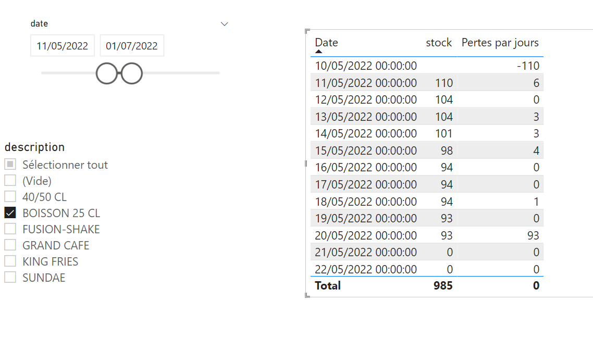Select the 19/05/2022 00:00:00 date cell
Viewport: 593px width, 364px height.
(x=366, y=219)
